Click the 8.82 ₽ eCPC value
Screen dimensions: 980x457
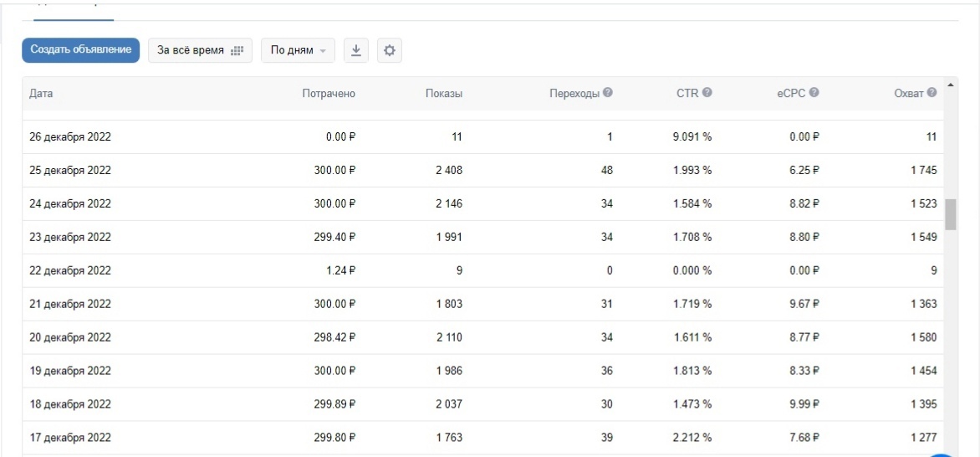coord(804,204)
